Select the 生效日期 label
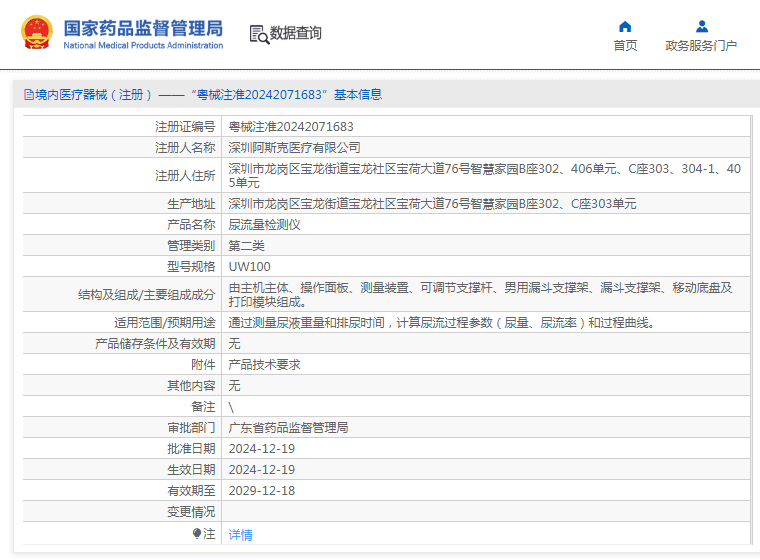Screen dimensions: 760x560 [x=191, y=469]
